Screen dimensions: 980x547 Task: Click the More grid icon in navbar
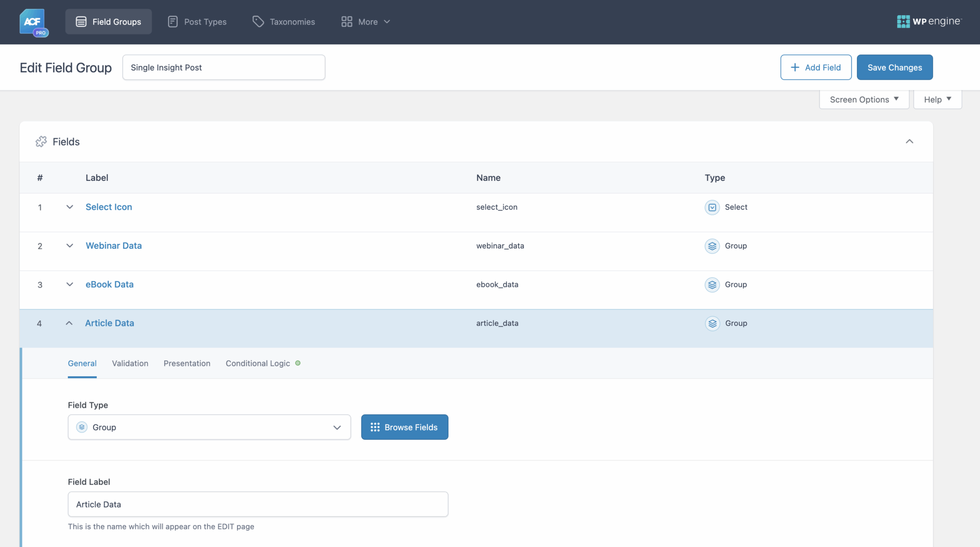click(346, 21)
